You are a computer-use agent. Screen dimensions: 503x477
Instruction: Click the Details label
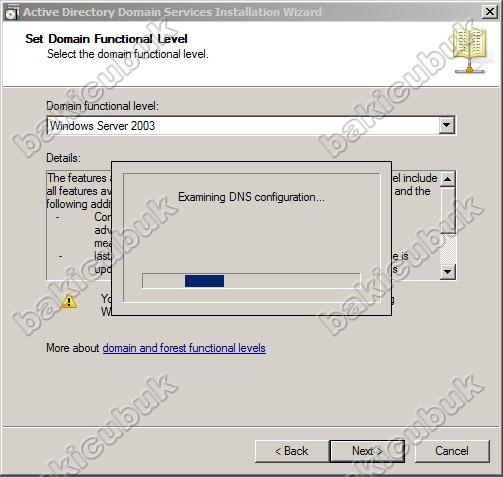(x=63, y=158)
